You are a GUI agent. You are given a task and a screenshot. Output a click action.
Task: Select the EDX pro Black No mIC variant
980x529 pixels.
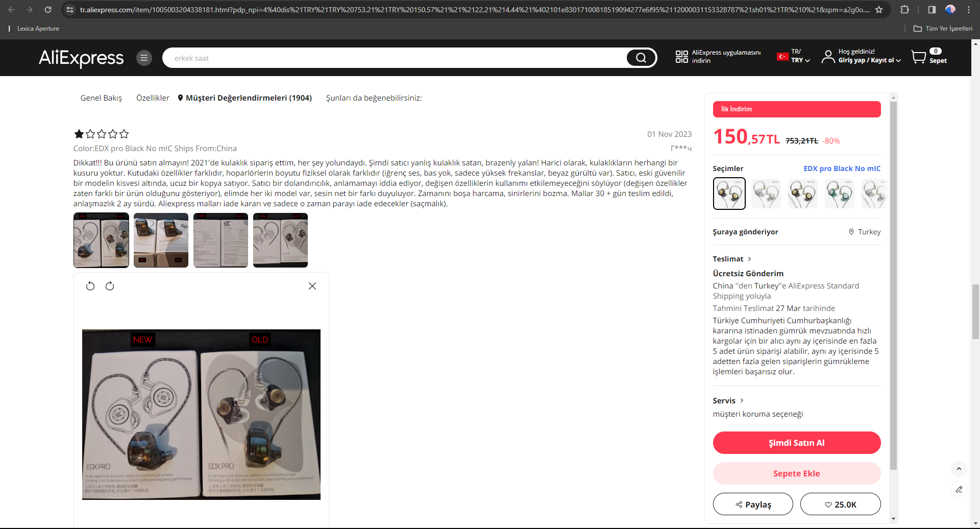click(729, 194)
